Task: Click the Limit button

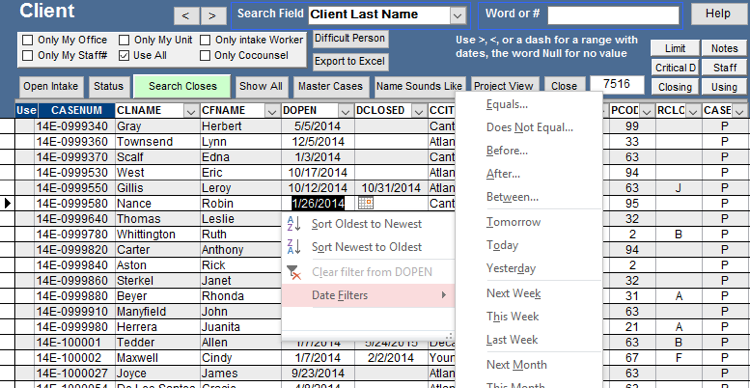Action: [x=675, y=48]
